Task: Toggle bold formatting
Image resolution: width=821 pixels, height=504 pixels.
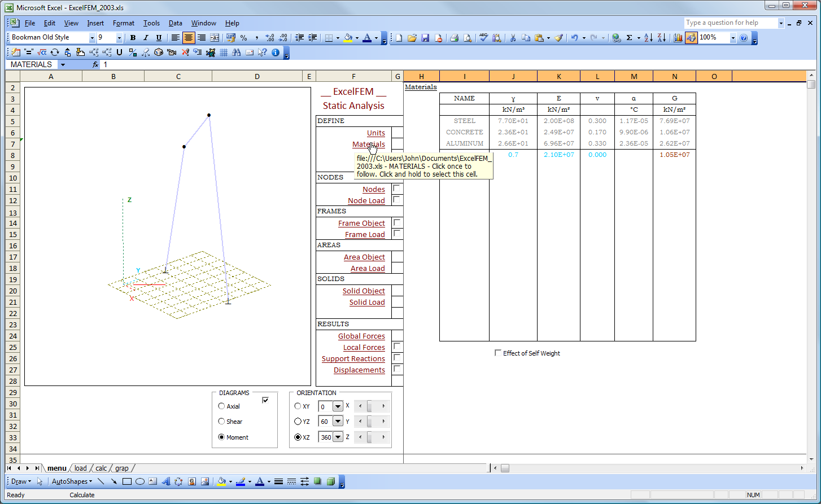Action: [133, 38]
